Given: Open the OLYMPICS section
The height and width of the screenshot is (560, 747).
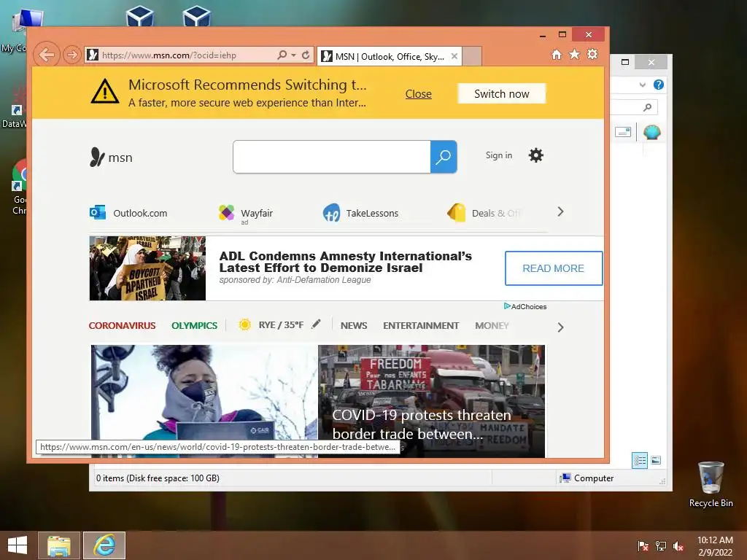Looking at the screenshot, I should [194, 326].
